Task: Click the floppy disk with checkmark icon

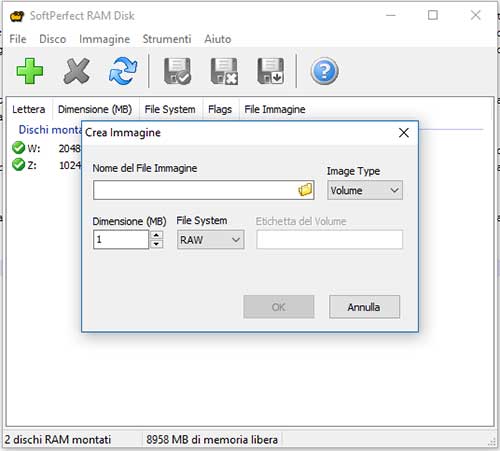Action: 177,71
